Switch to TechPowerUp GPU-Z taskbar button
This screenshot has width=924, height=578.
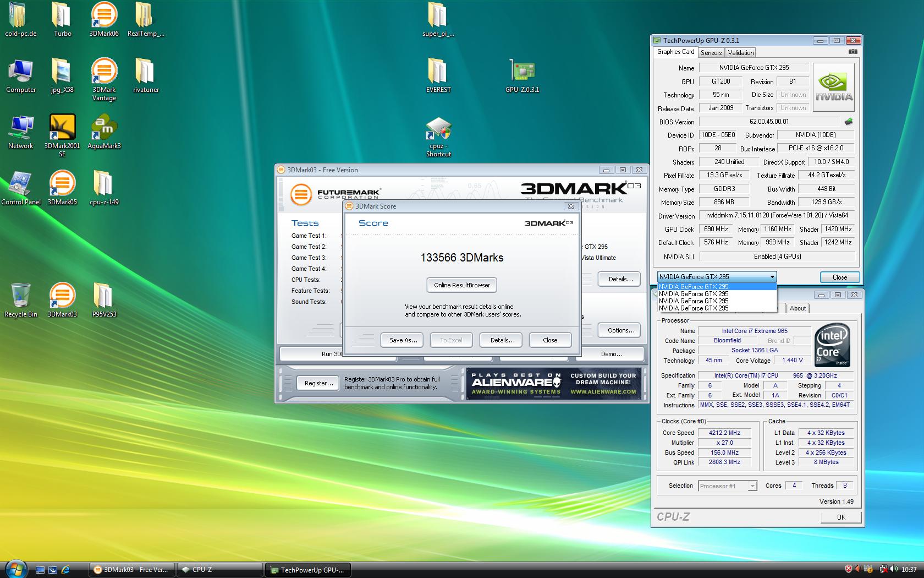click(308, 570)
